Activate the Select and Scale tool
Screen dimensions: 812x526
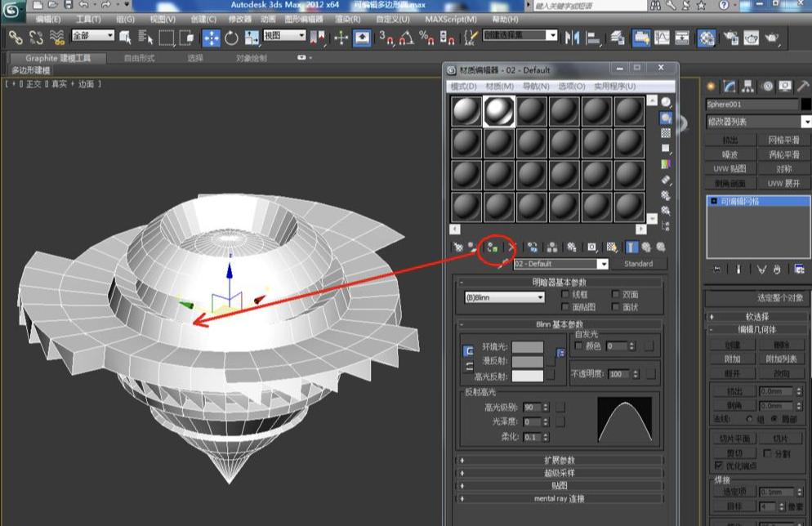[x=252, y=38]
